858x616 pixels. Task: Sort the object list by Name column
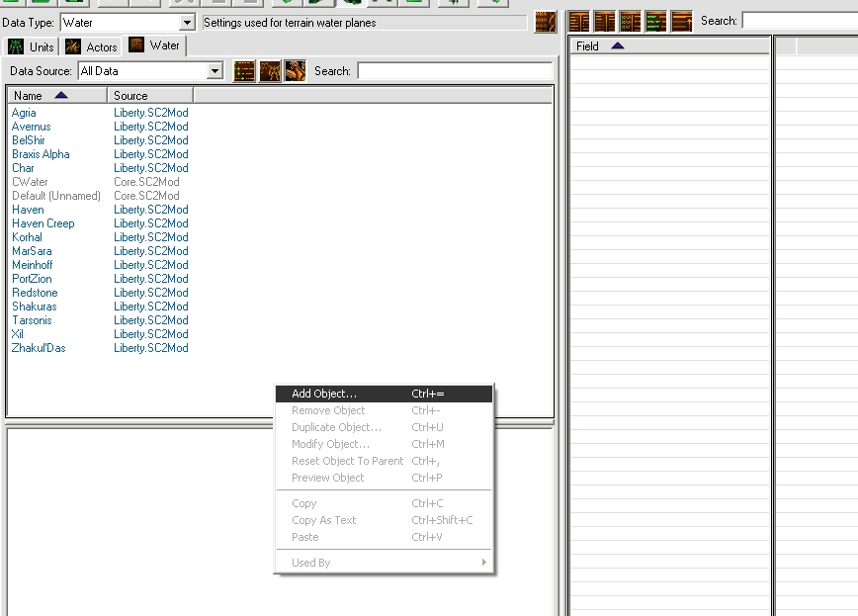pos(57,96)
